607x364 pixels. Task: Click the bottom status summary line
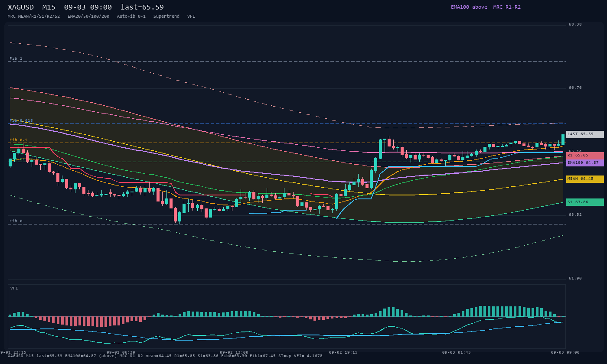(x=165, y=356)
